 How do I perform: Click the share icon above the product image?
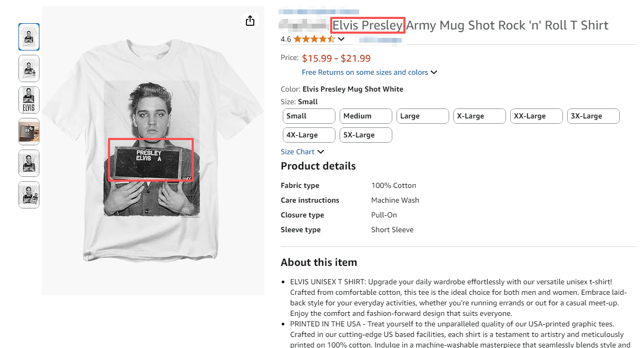click(250, 21)
